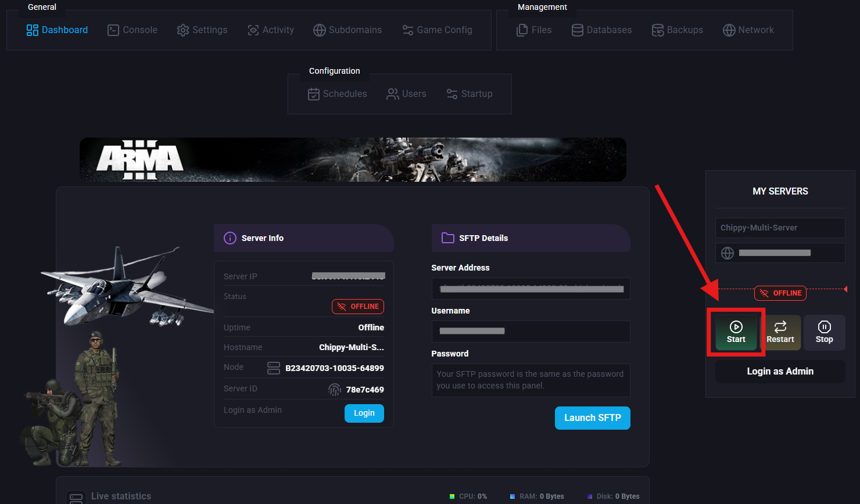Click the globe icon in My Servers
This screenshot has height=504, width=860.
728,253
